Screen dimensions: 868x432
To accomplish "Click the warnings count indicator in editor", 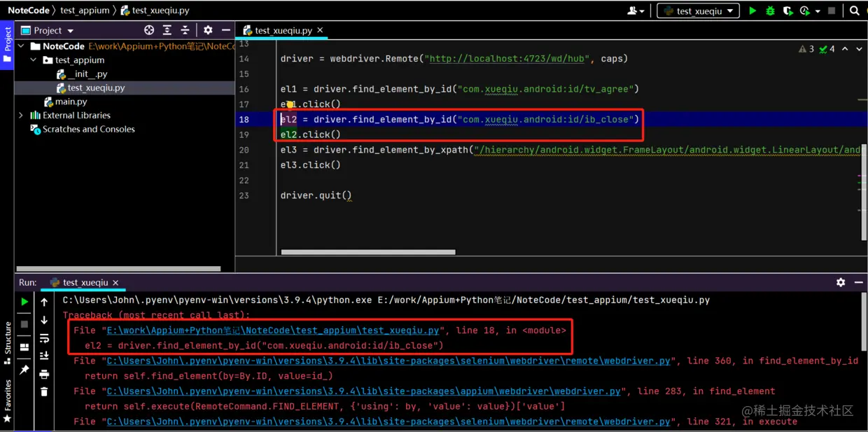I will (x=806, y=49).
